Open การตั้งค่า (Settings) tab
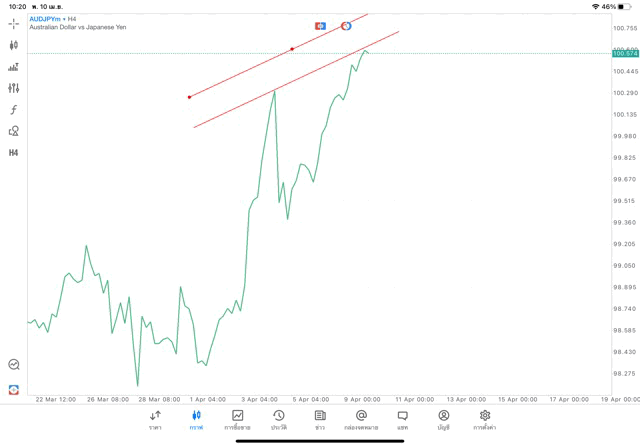 485,420
